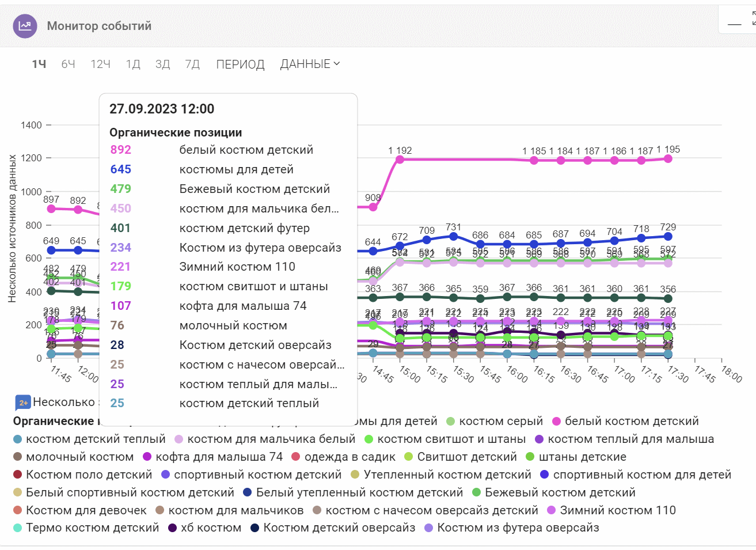Viewport: 756px width, 550px height.
Task: Click the 731 data point on blue line
Action: 453,236
